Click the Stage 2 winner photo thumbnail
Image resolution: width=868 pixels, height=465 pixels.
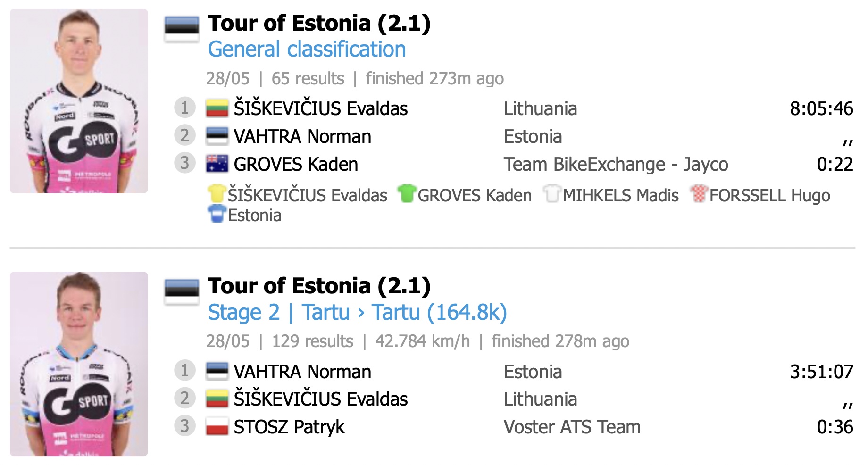click(79, 364)
